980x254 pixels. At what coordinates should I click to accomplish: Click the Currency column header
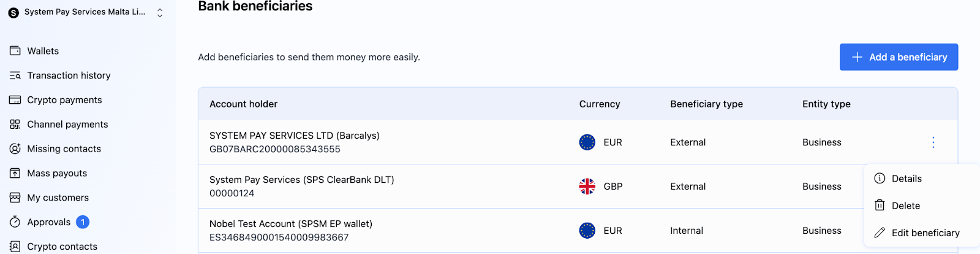[599, 104]
